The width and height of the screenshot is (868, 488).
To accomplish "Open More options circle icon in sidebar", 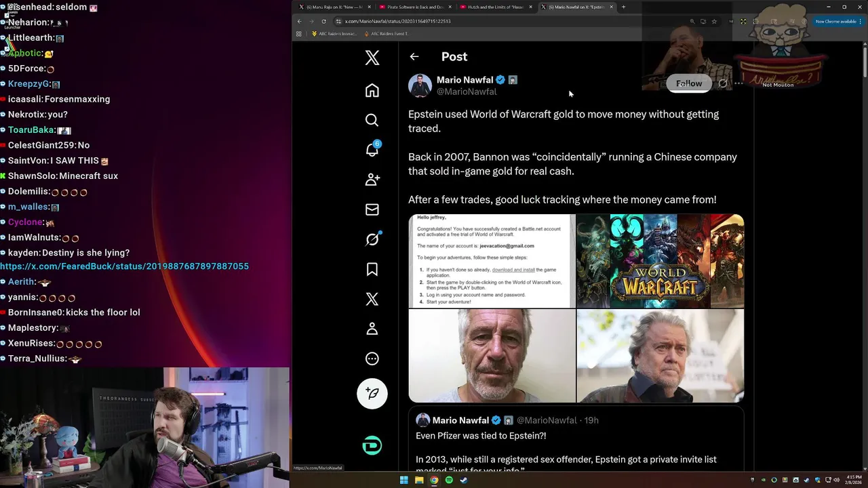I will (x=372, y=359).
